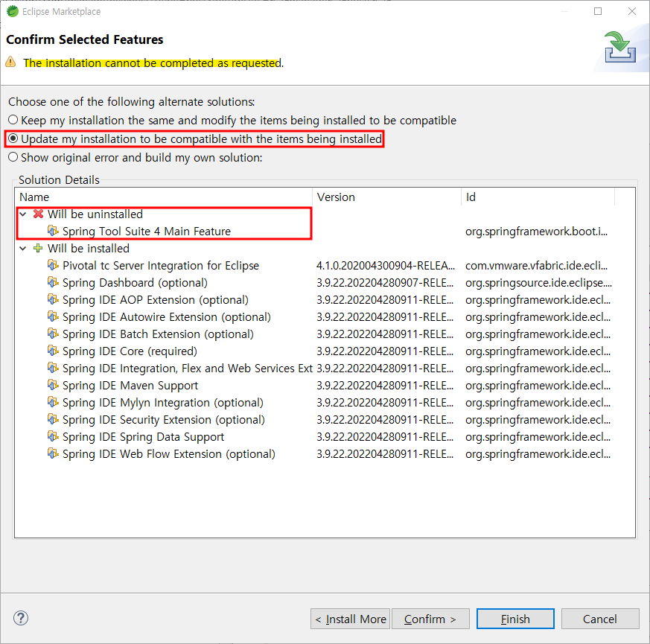Image resolution: width=650 pixels, height=644 pixels.
Task: Click the com.vmware.vfabric.ide.ecli id cell
Action: 536,266
